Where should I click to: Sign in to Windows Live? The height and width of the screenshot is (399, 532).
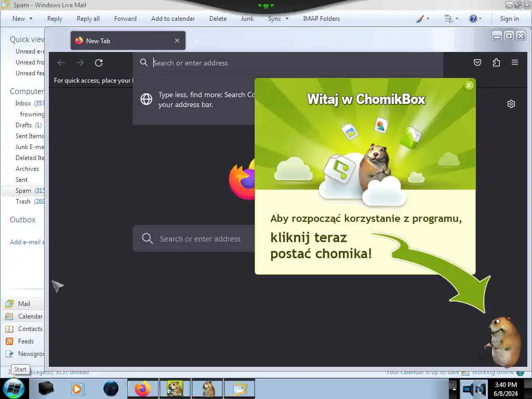click(x=509, y=19)
